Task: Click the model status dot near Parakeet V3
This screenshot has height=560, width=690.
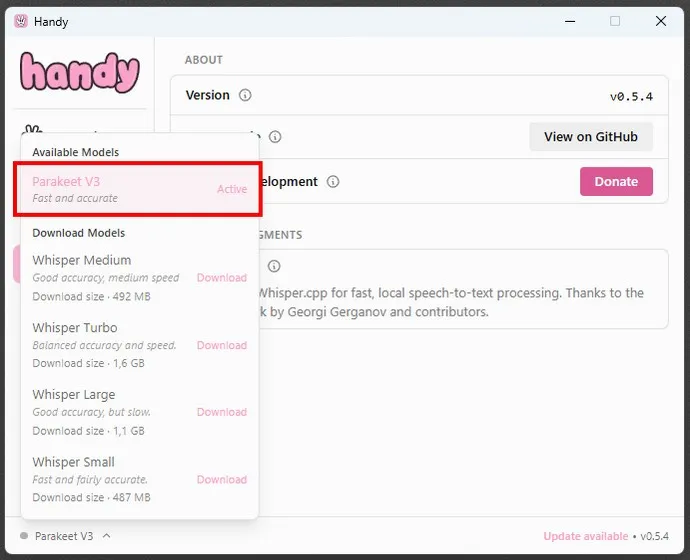Action: (x=24, y=536)
